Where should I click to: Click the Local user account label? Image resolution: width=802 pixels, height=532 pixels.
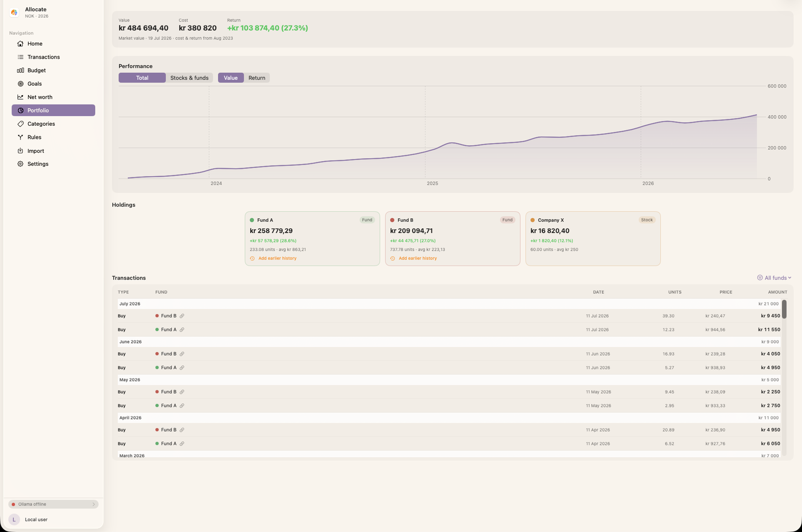(36, 519)
